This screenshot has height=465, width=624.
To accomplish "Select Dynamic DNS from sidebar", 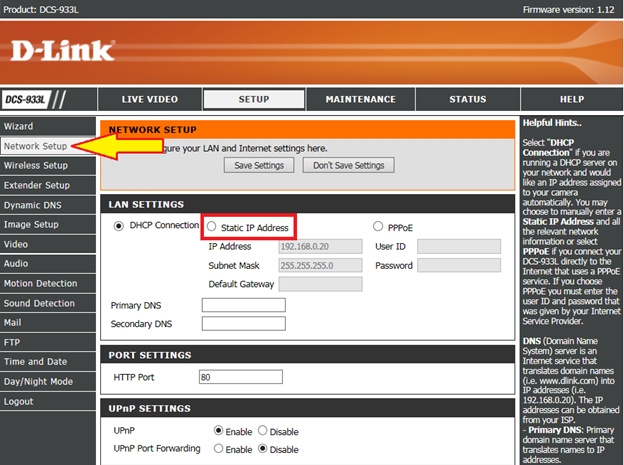I will pyautogui.click(x=34, y=205).
